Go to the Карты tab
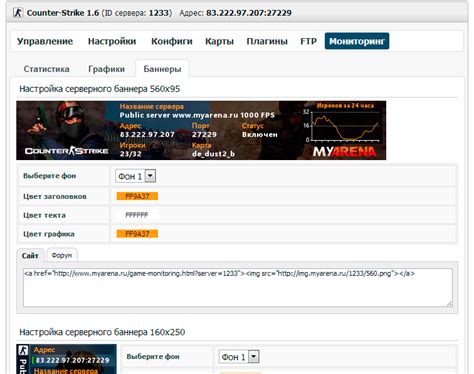This screenshot has height=374, width=474. click(219, 41)
